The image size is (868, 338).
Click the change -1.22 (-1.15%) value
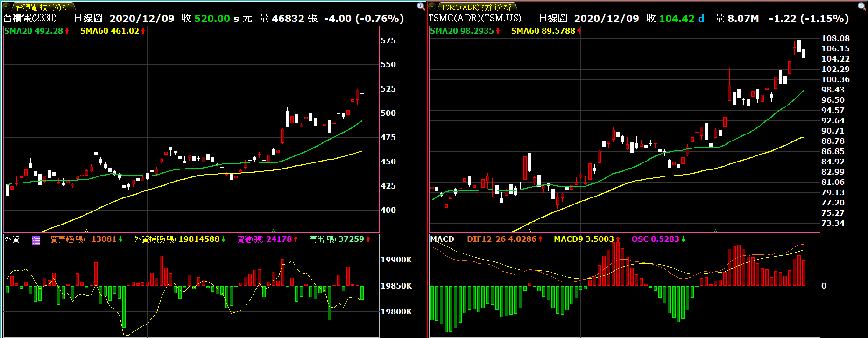coord(809,19)
